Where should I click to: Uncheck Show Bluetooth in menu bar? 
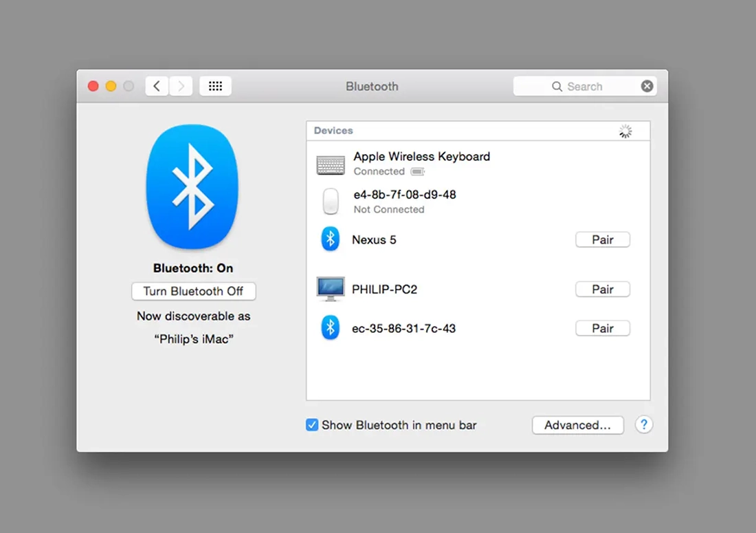[x=312, y=425]
